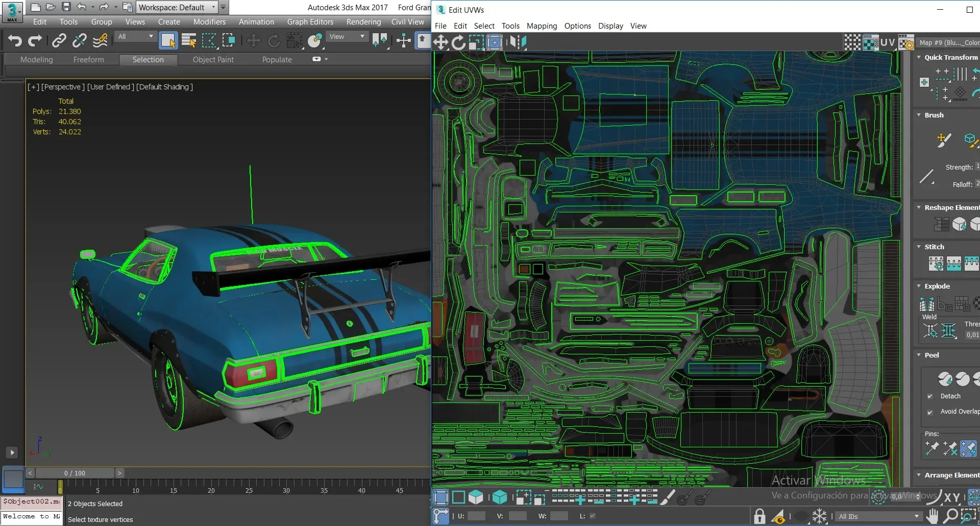Click the Undo arrow in main toolbar
The width and height of the screenshot is (980, 526).
click(x=15, y=40)
